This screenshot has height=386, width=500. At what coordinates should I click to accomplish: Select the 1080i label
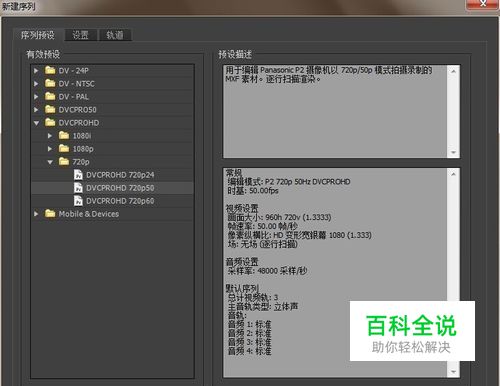click(82, 136)
